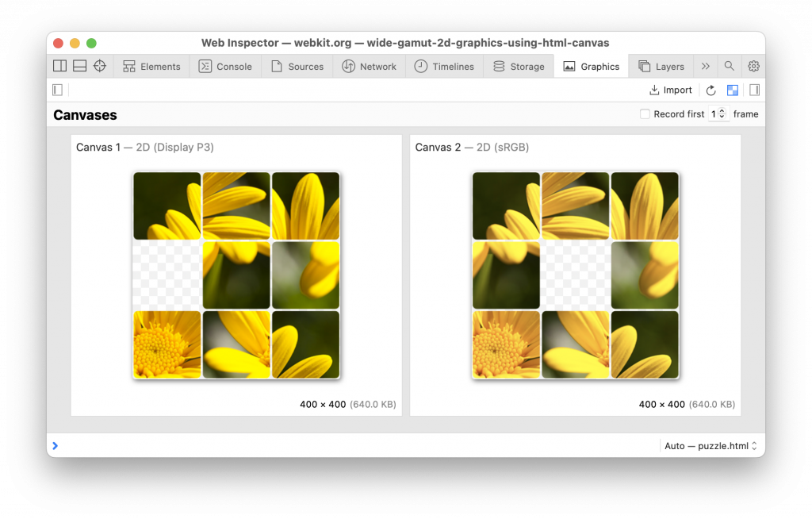Enable the Record first frame checkbox
The width and height of the screenshot is (812, 519).
[645, 114]
